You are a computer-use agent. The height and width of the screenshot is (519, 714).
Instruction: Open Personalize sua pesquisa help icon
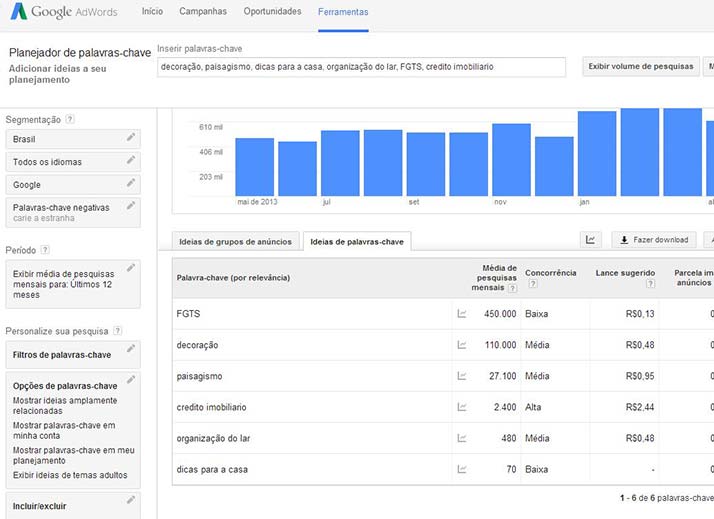(x=117, y=331)
